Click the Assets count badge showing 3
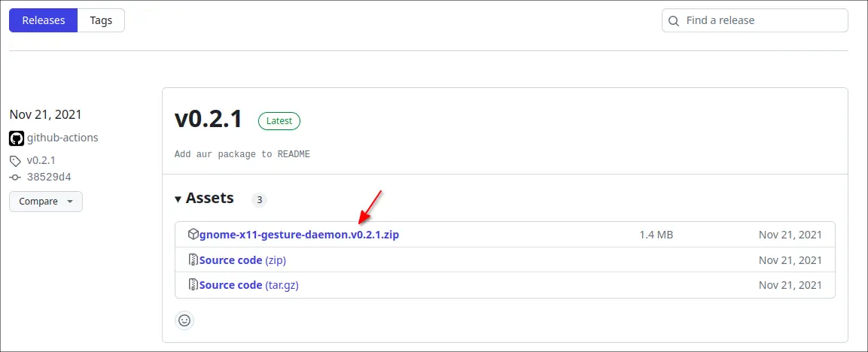 point(259,200)
